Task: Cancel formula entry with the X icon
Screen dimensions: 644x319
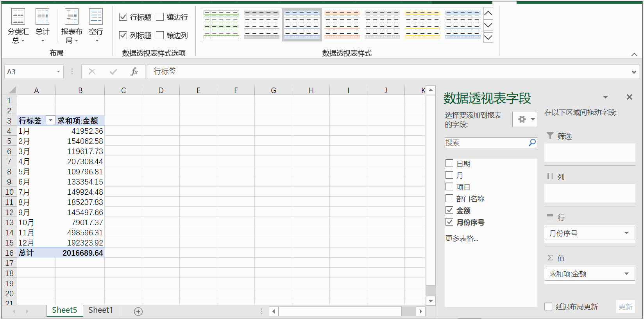Action: (92, 72)
